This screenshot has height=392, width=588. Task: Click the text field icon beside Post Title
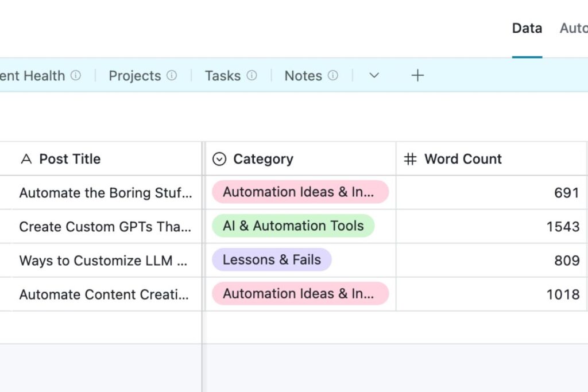click(x=26, y=159)
